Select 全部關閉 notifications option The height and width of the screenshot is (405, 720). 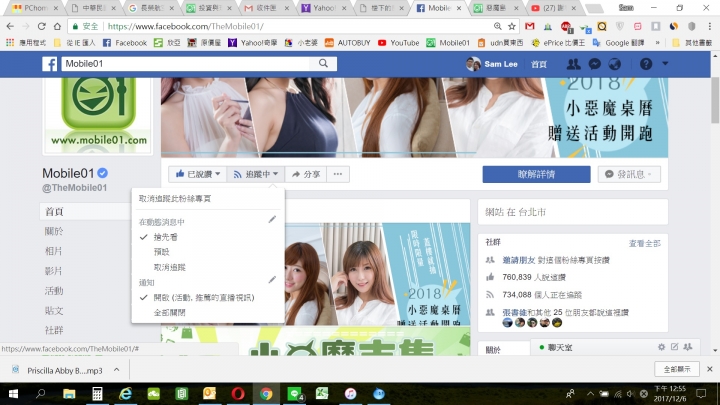[x=169, y=312]
